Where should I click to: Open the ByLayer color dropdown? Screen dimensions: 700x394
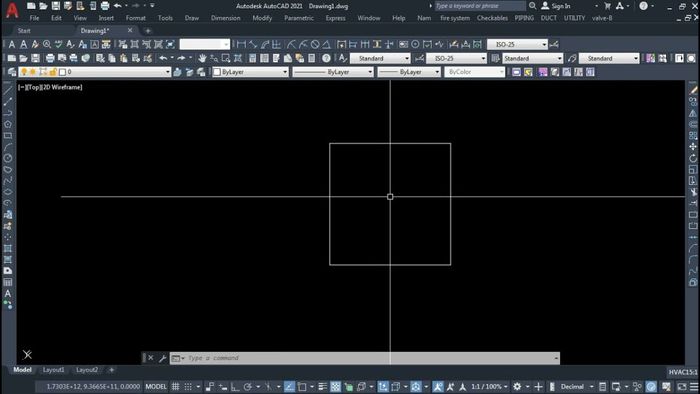pyautogui.click(x=250, y=72)
